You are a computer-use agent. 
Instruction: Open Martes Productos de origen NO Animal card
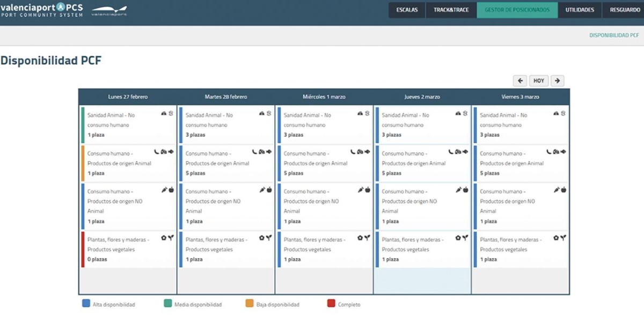(227, 206)
